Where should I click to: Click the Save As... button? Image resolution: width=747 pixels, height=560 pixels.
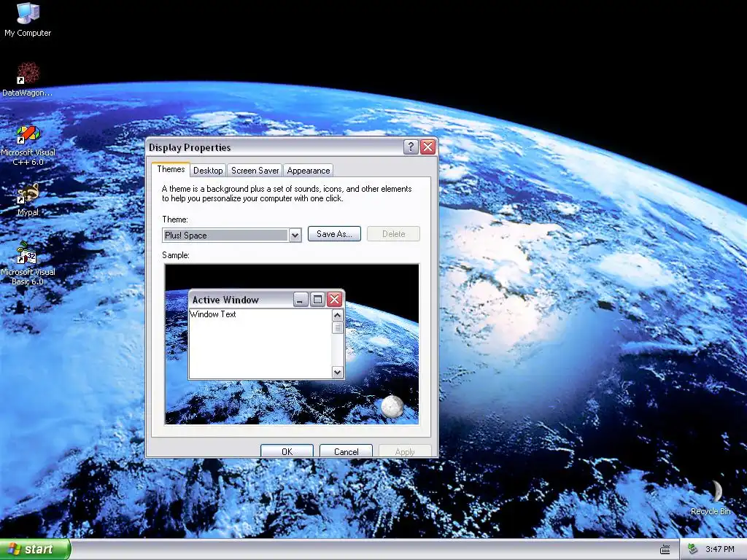click(334, 234)
